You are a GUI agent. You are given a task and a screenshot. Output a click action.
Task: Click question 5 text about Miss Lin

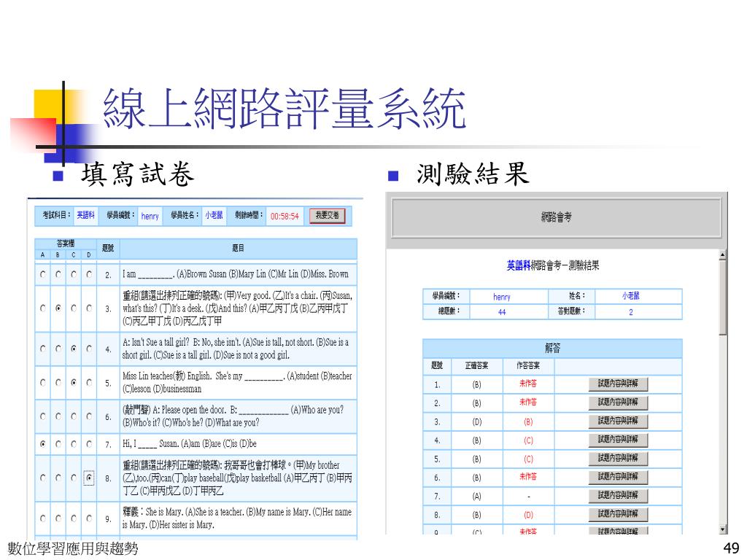(x=237, y=382)
